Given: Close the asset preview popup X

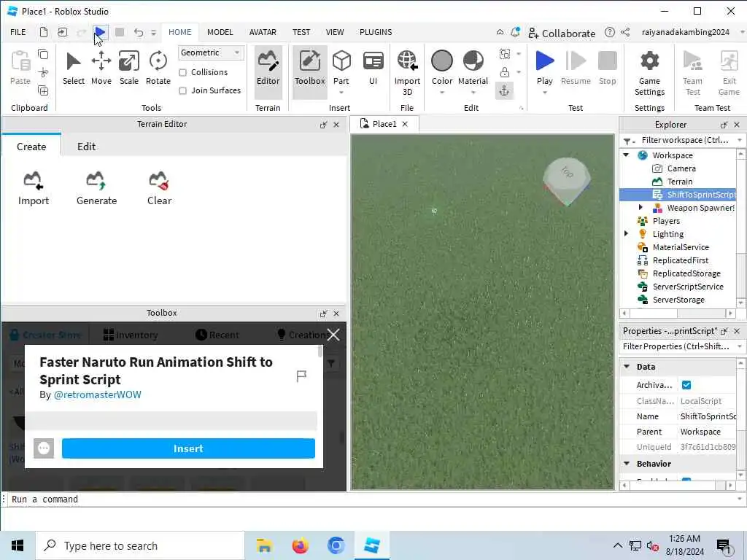Looking at the screenshot, I should click(333, 335).
